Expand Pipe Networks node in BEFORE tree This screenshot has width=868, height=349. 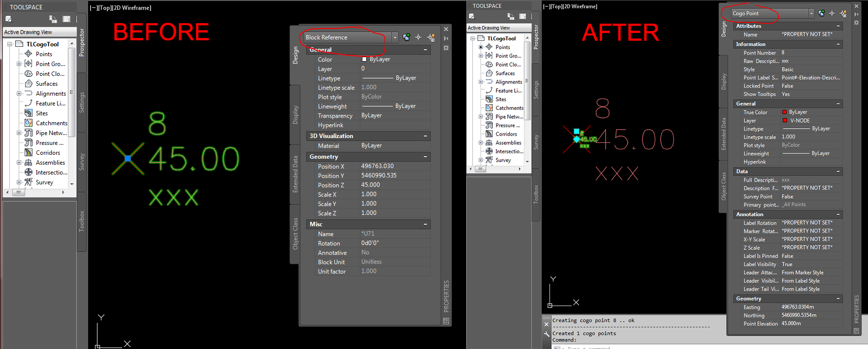[19, 133]
